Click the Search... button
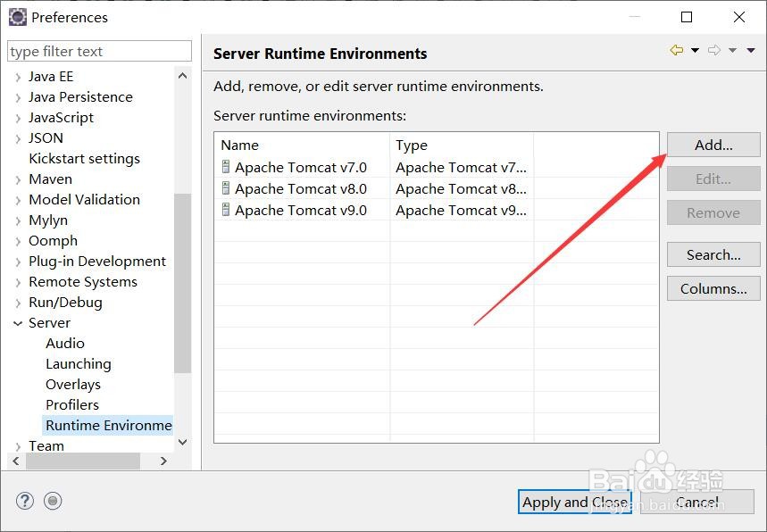 coord(713,254)
